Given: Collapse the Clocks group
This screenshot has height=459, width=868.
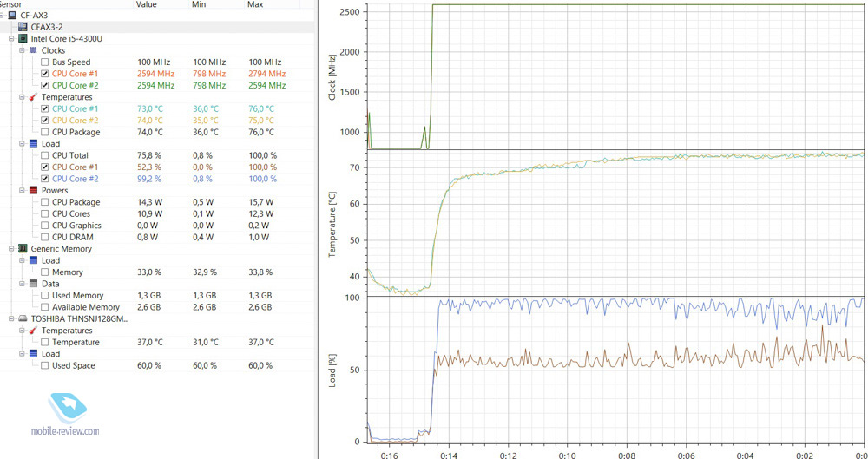Looking at the screenshot, I should pyautogui.click(x=23, y=50).
